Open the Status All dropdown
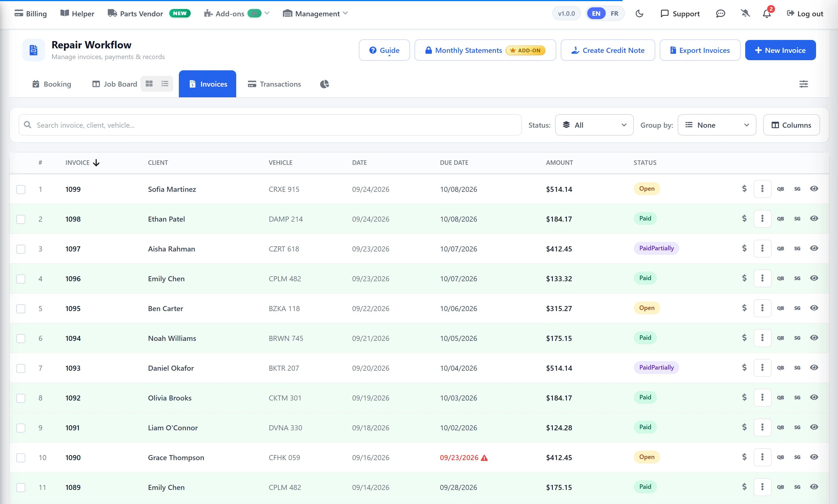The height and width of the screenshot is (504, 838). coord(594,125)
